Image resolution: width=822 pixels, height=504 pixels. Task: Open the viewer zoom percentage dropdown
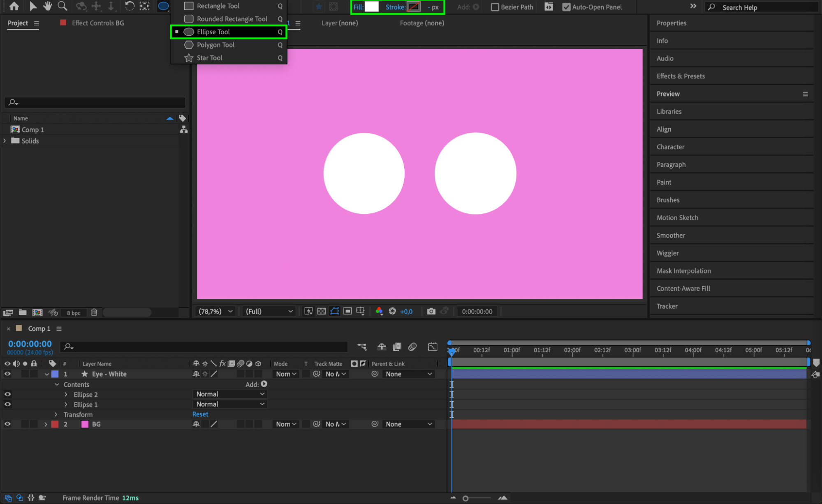pyautogui.click(x=215, y=311)
